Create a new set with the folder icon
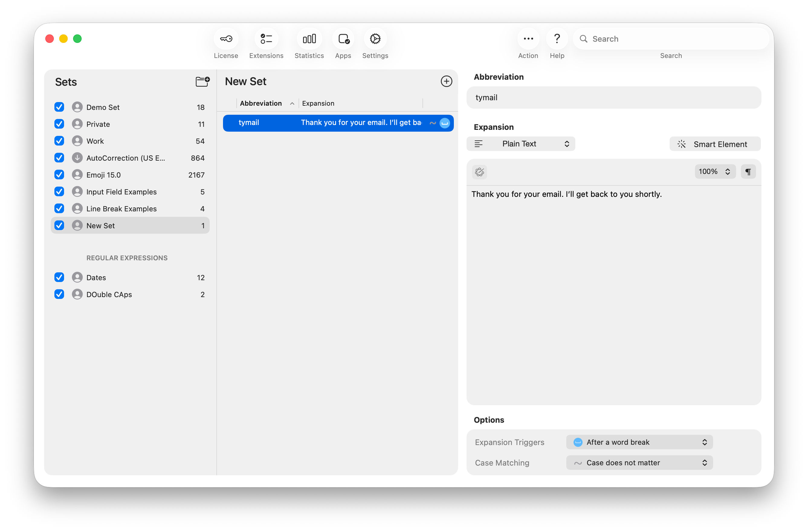The width and height of the screenshot is (808, 532). [202, 82]
